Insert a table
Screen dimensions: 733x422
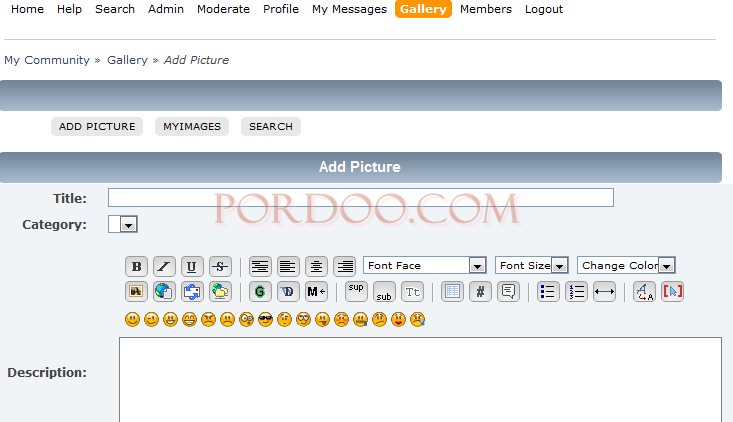pos(452,292)
